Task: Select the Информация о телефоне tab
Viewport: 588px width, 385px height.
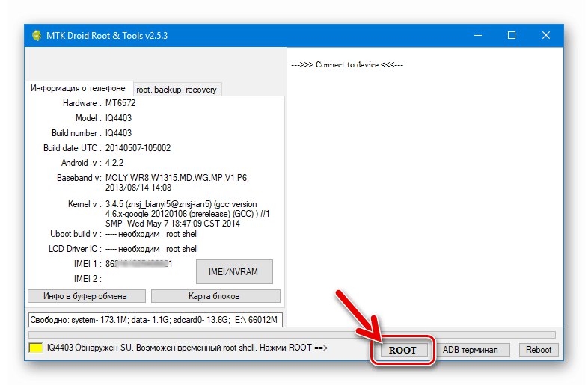Action: point(78,88)
